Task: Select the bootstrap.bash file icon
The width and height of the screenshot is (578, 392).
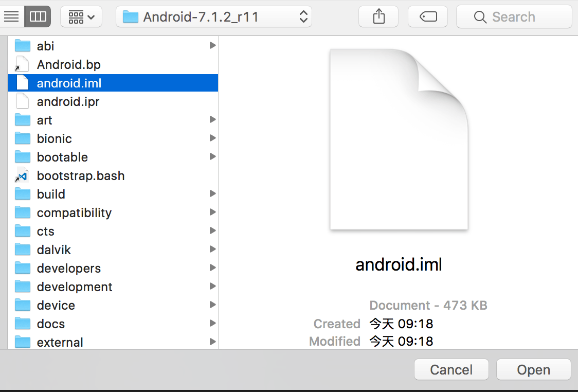Action: [x=23, y=176]
